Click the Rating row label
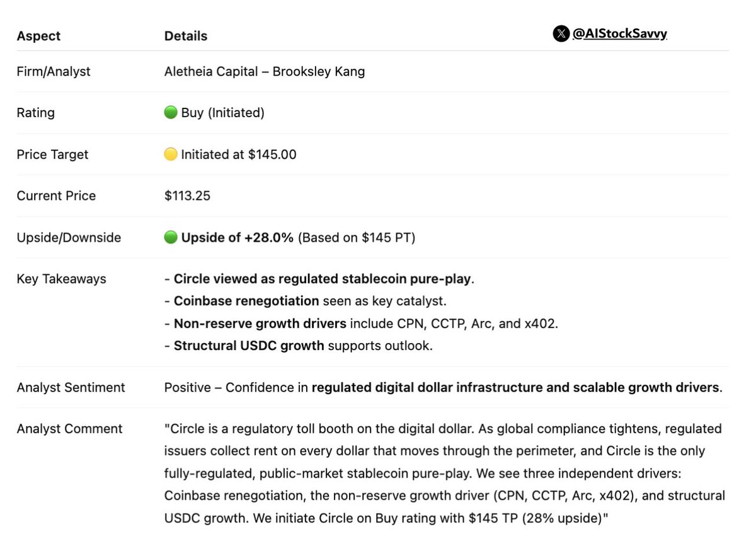This screenshot has height=553, width=756. click(x=36, y=113)
